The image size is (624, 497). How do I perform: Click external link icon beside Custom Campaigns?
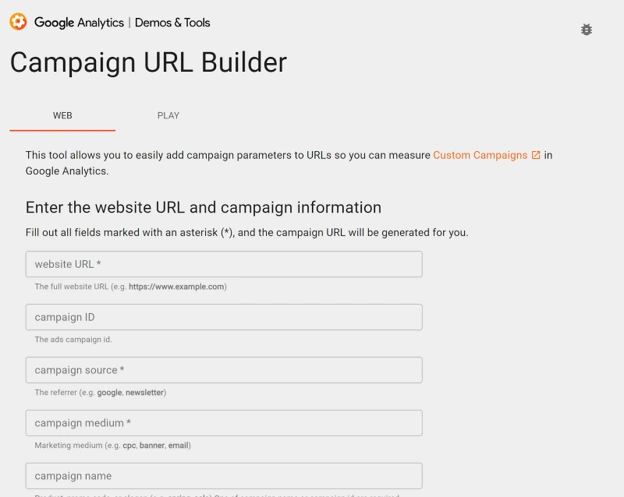pos(536,155)
